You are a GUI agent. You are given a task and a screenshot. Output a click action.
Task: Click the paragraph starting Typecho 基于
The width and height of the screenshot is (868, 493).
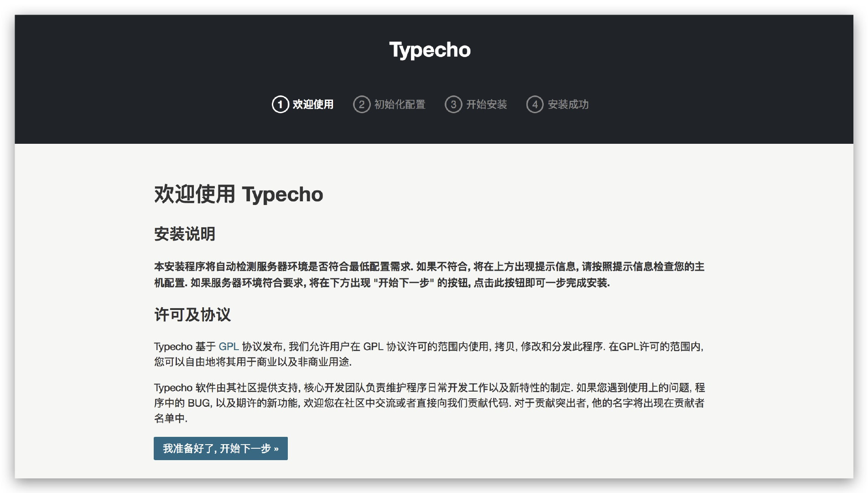429,354
